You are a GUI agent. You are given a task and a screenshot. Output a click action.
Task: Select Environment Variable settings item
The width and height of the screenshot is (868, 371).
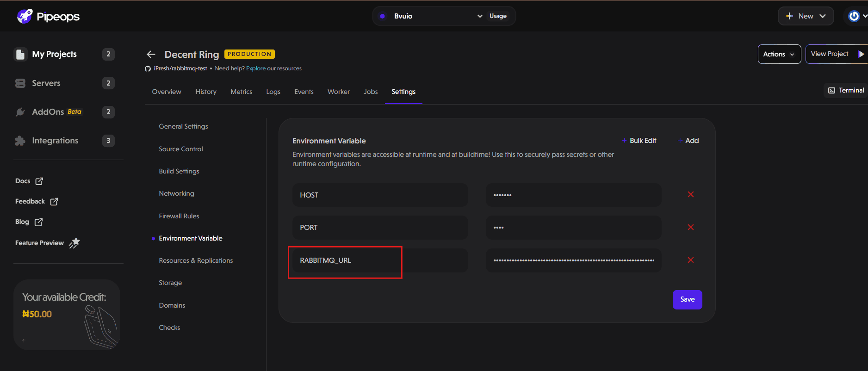coord(191,238)
